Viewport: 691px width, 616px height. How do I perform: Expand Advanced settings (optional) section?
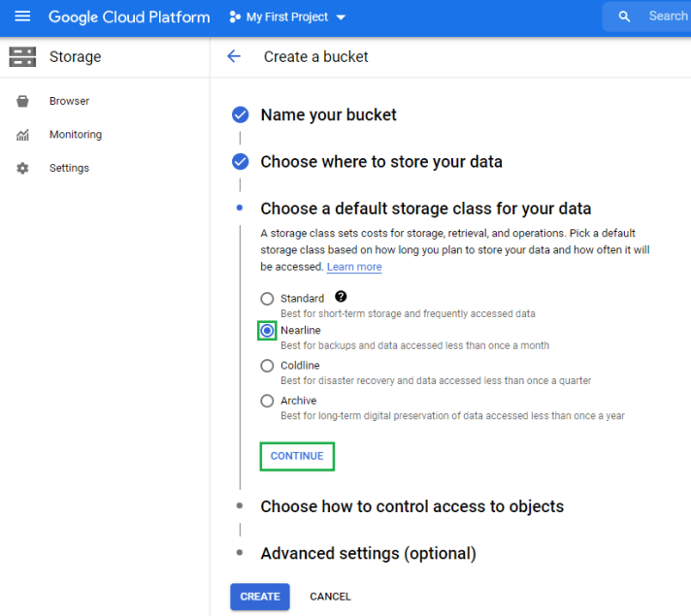[x=368, y=553]
